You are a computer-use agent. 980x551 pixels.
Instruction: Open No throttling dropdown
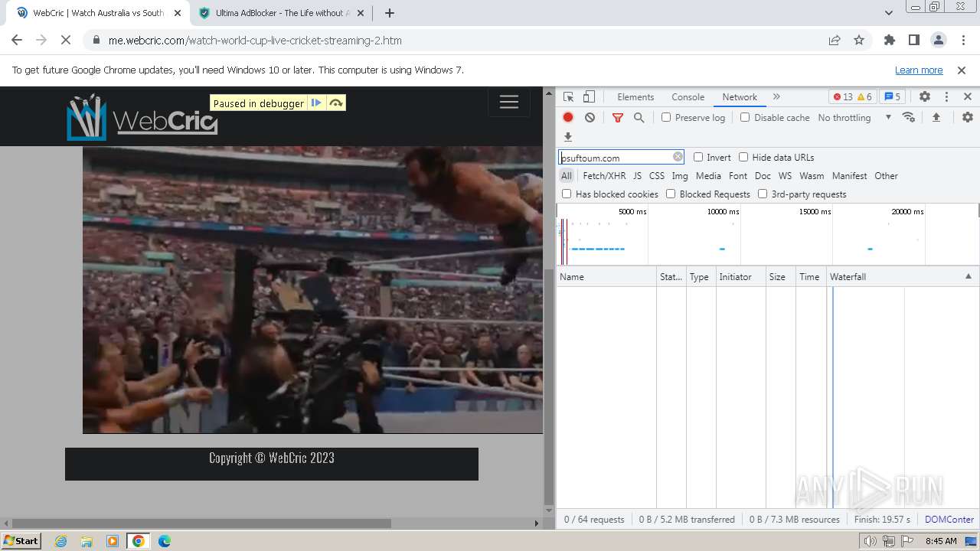pyautogui.click(x=854, y=117)
